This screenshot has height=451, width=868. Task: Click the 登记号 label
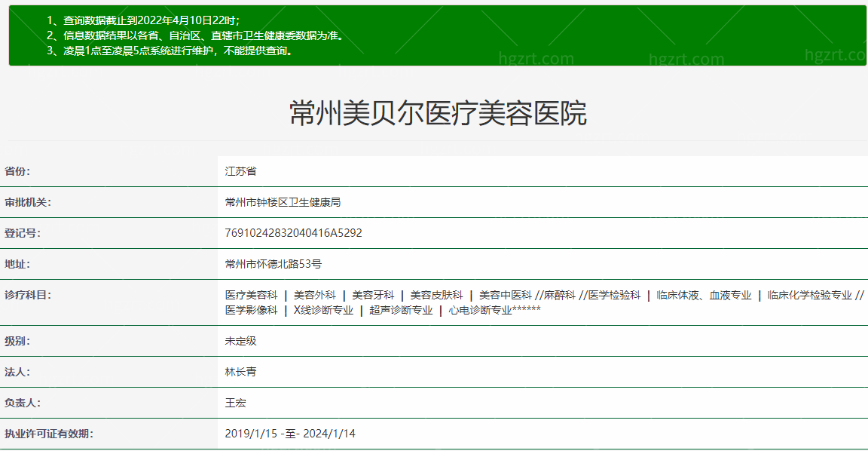tap(22, 233)
